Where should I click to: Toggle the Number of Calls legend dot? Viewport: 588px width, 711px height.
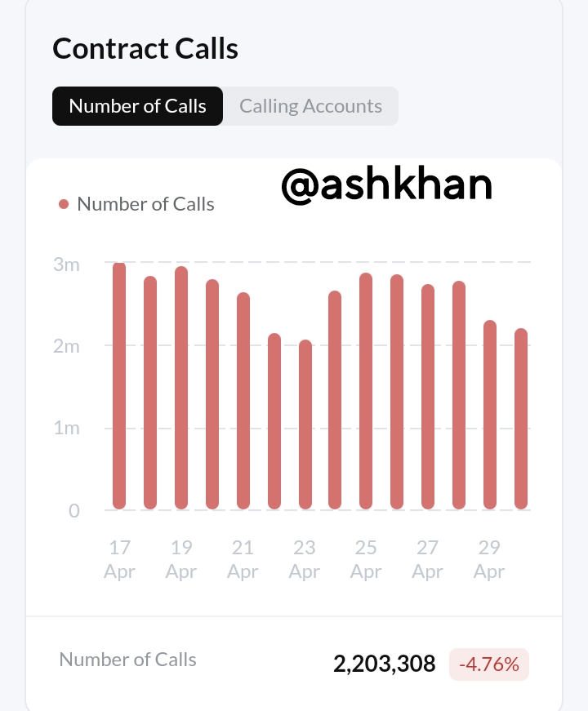64,204
